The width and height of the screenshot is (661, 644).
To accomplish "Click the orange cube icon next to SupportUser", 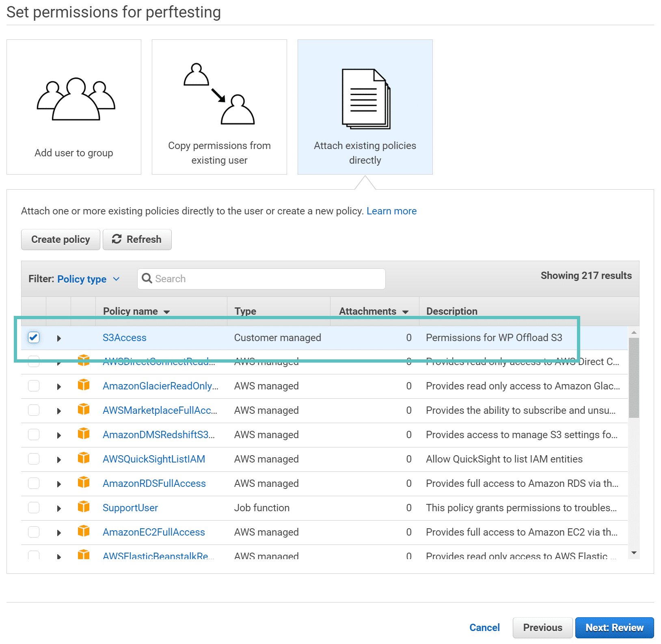I will coord(84,507).
